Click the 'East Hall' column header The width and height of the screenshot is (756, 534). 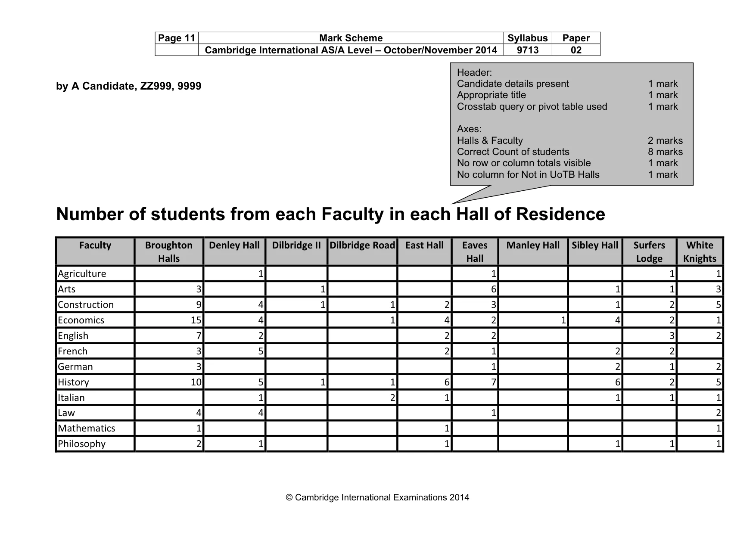(x=424, y=251)
